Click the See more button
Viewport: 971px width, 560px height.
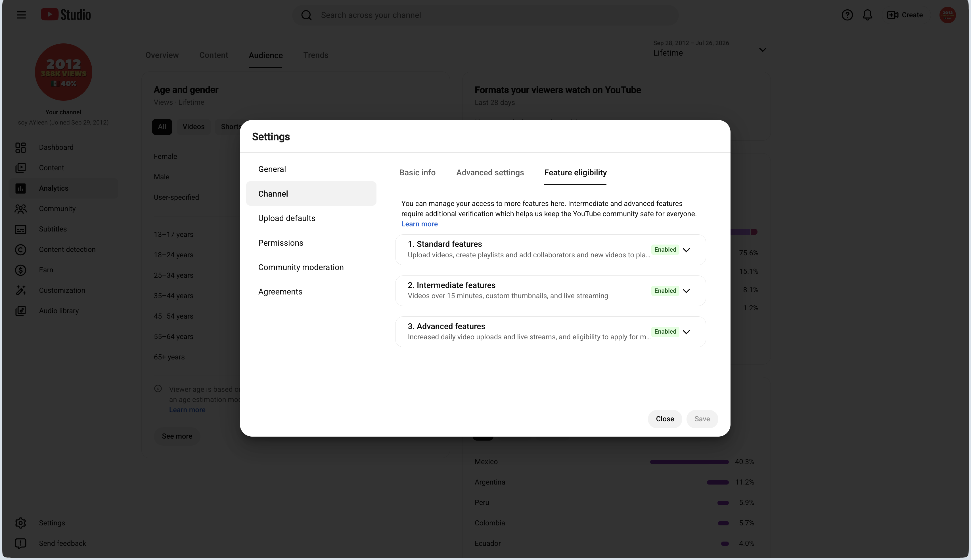pos(177,436)
